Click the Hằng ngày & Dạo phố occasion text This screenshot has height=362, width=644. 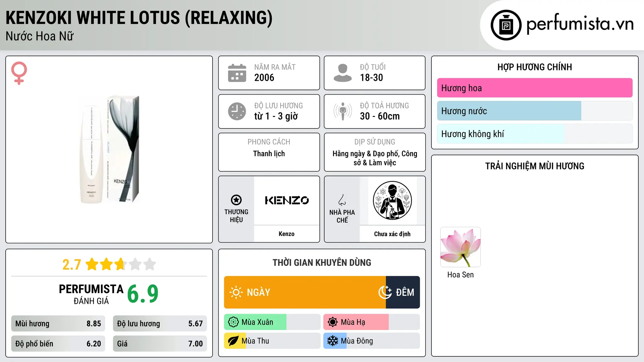click(375, 158)
